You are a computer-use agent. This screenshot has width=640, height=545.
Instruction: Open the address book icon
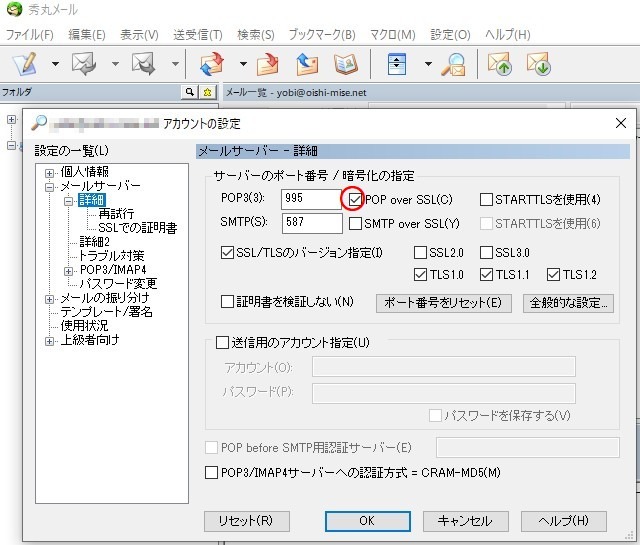click(346, 64)
